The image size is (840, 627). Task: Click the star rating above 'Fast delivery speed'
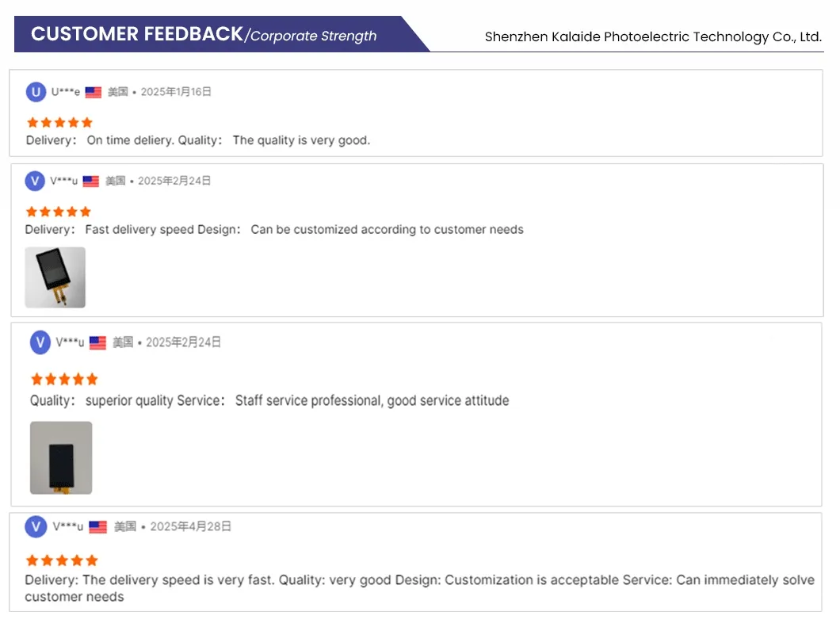[x=59, y=212]
